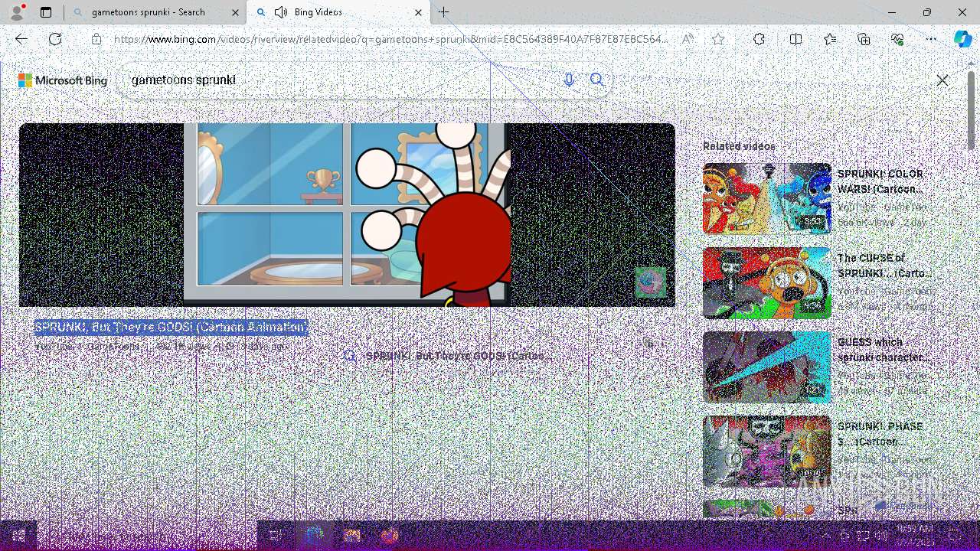Close the gametoons sprunki Search tab
Image resolution: width=980 pixels, height=551 pixels.
click(x=234, y=12)
